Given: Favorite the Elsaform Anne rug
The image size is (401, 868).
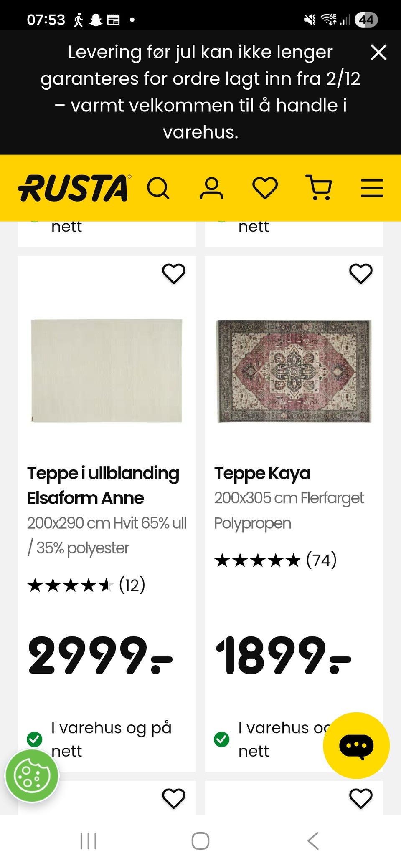Looking at the screenshot, I should (174, 274).
